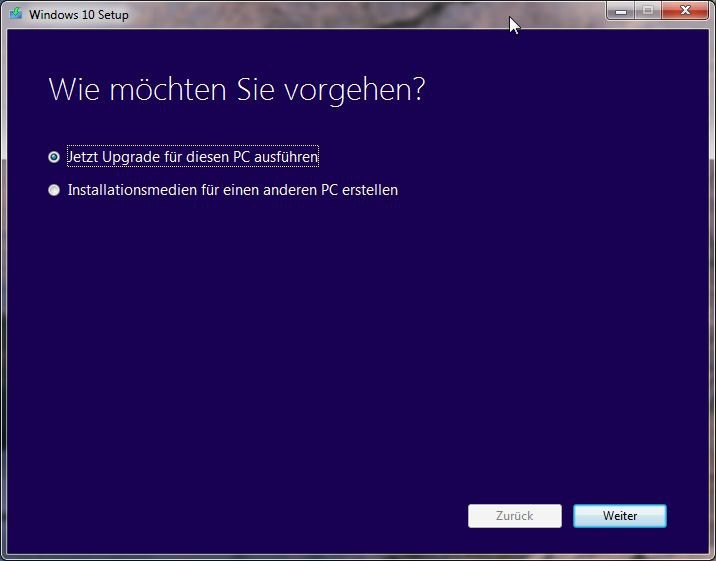Viewport: 716px width, 561px height.
Task: Click the "Installationsmedien für einen anderen PC erstellen" label
Action: pos(232,190)
